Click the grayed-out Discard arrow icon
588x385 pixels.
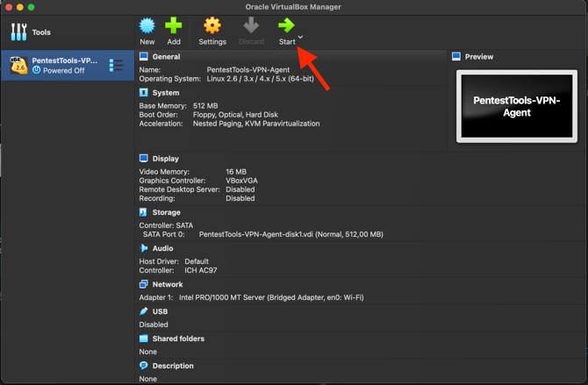click(x=251, y=25)
